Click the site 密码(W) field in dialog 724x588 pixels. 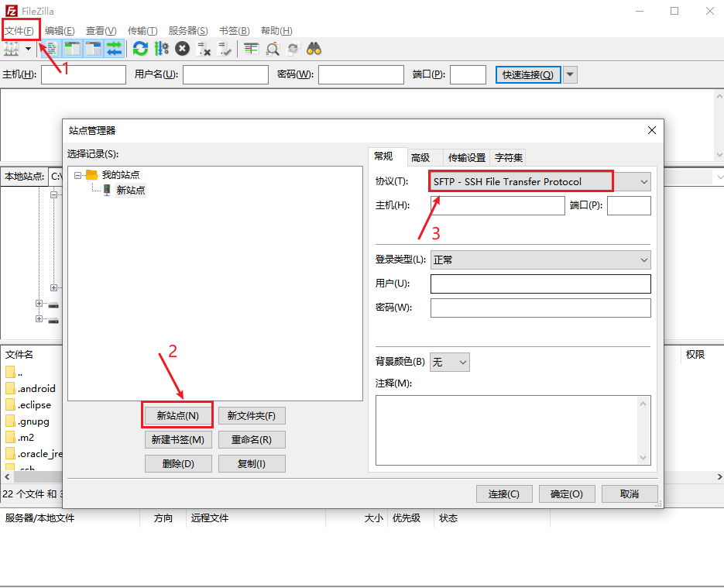click(x=540, y=308)
